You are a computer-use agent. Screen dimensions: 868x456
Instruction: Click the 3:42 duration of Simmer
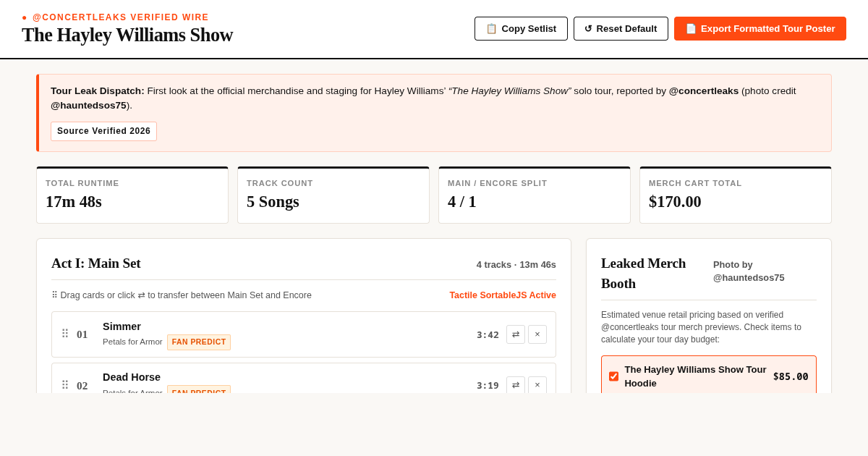(x=488, y=335)
